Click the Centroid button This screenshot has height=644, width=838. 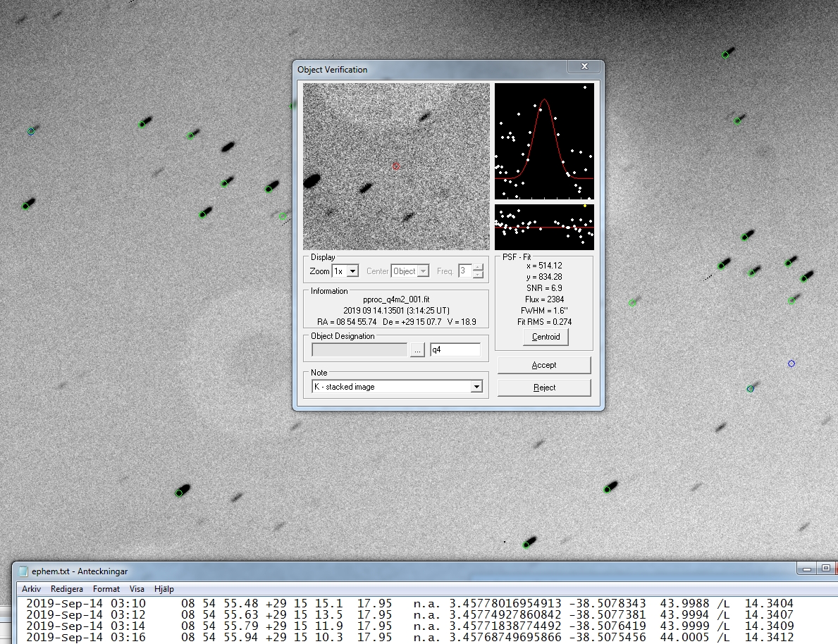click(546, 337)
